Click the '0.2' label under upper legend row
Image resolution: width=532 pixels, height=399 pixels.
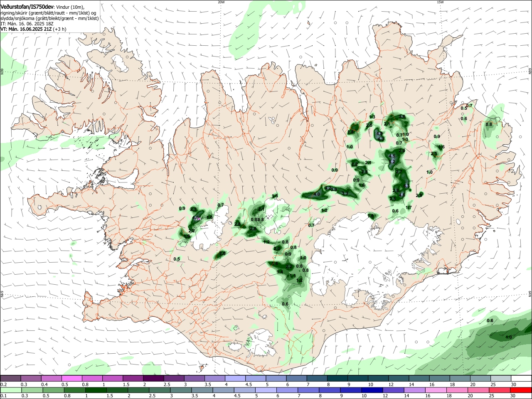pyautogui.click(x=3, y=384)
